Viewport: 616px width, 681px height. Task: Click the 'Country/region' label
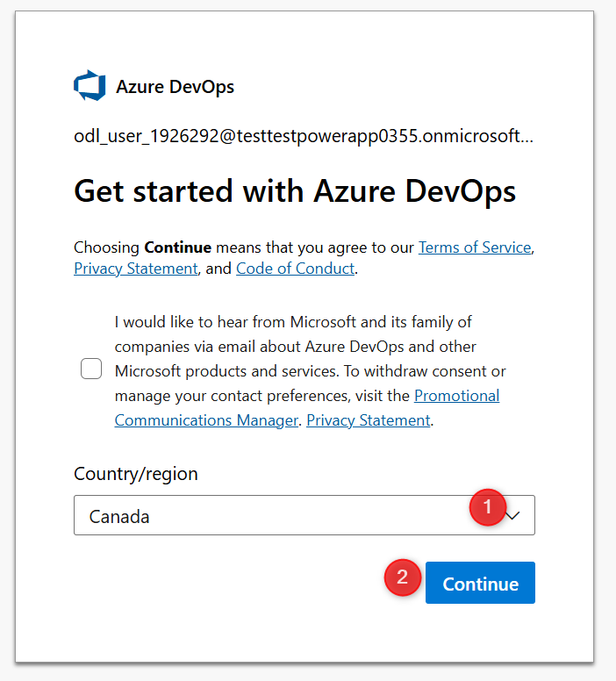[x=135, y=473]
